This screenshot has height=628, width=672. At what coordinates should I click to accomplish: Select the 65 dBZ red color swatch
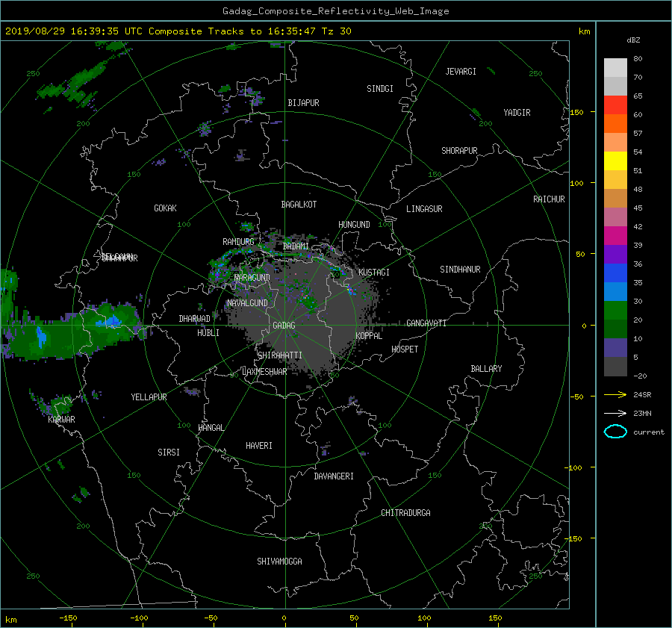pyautogui.click(x=615, y=105)
